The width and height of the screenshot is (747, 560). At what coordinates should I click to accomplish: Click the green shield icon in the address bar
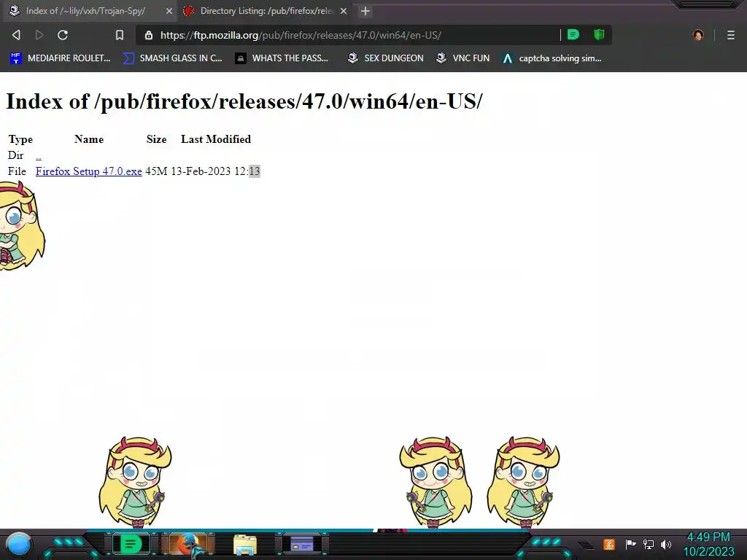click(599, 34)
